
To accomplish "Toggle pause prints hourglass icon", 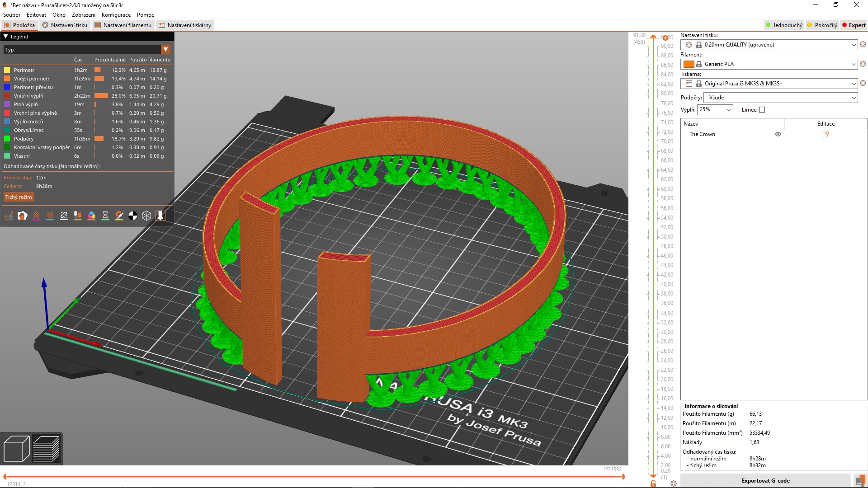I will coord(105,216).
